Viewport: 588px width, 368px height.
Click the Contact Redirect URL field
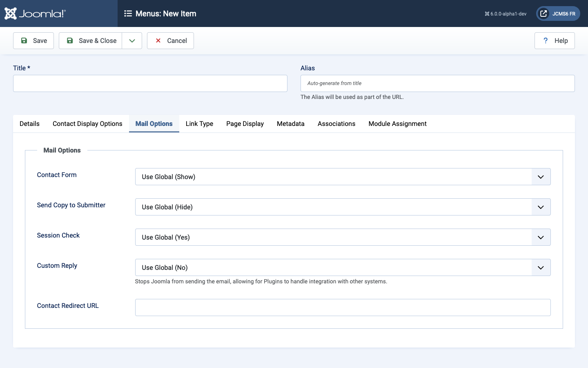(343, 307)
